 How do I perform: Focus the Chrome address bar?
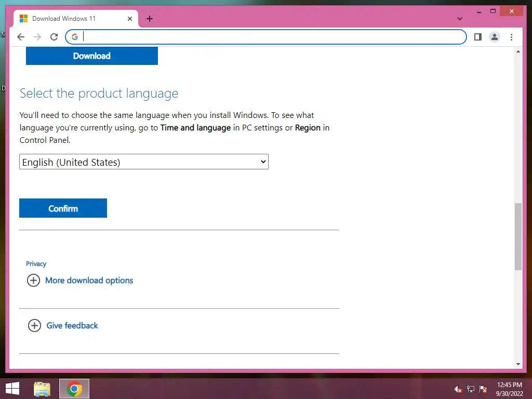coord(266,37)
